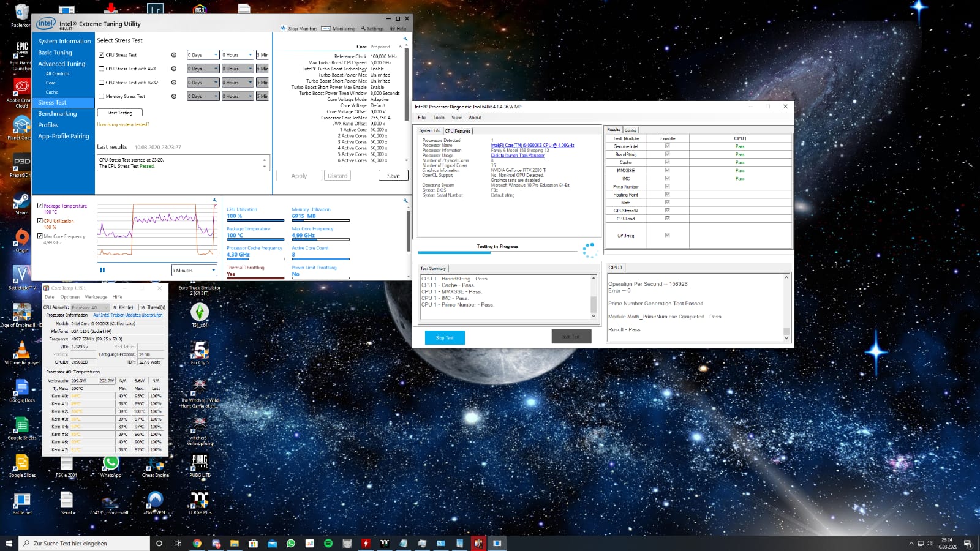Image resolution: width=980 pixels, height=551 pixels.
Task: Open the Days dropdown for CPU Stress Test
Action: point(203,55)
